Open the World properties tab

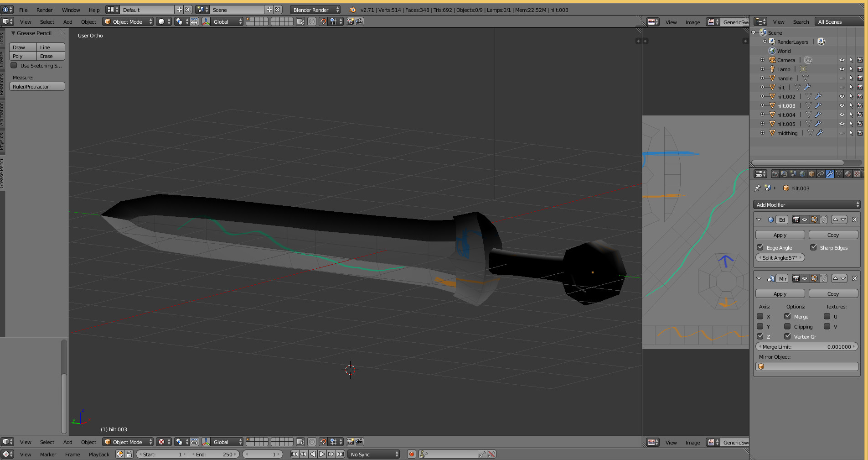pyautogui.click(x=802, y=174)
